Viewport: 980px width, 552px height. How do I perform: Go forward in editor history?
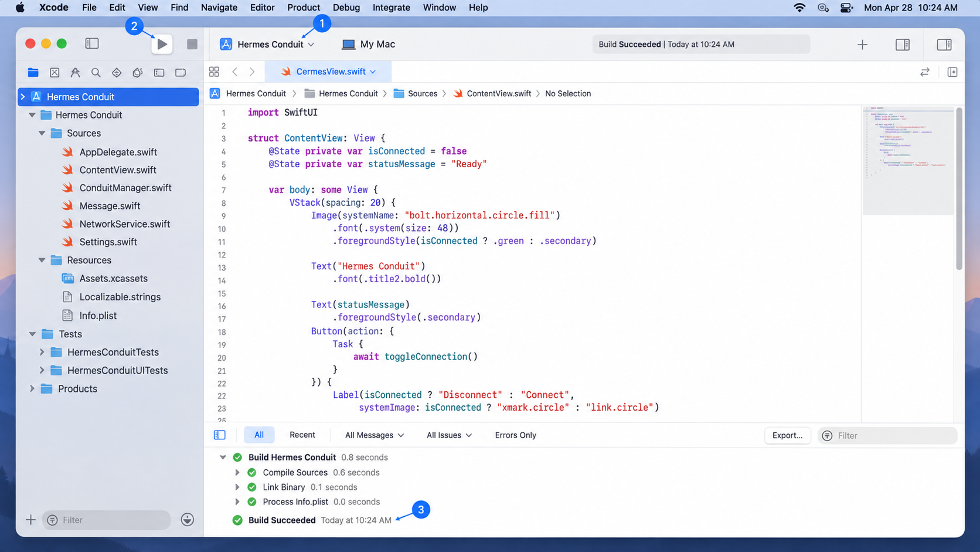(252, 72)
